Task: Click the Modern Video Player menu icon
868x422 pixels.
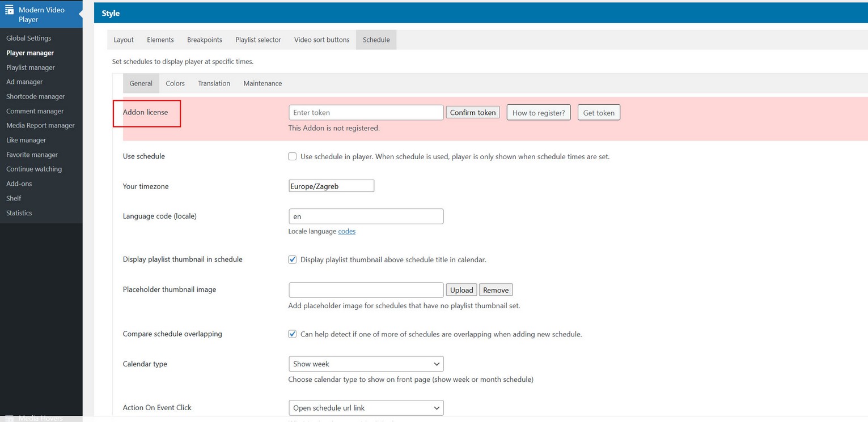Action: [10, 10]
